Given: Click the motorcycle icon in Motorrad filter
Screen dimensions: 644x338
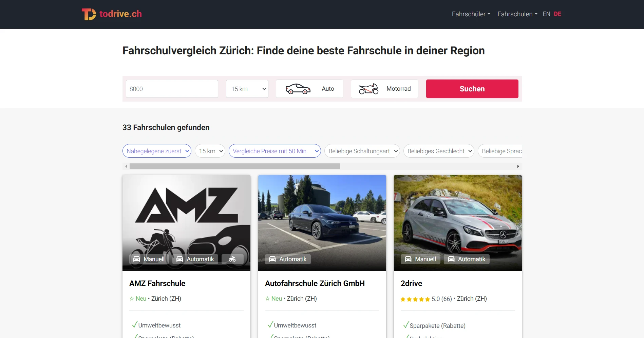Looking at the screenshot, I should coord(368,89).
